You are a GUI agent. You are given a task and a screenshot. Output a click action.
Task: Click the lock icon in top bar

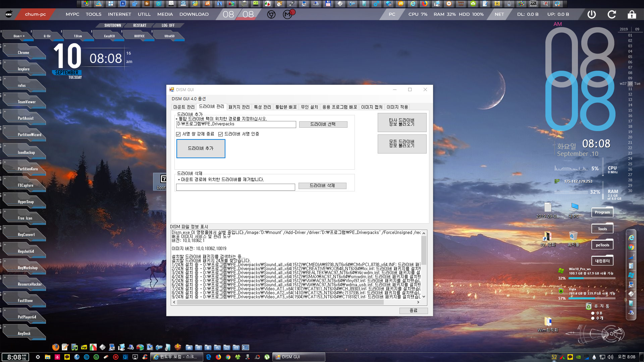(x=632, y=14)
